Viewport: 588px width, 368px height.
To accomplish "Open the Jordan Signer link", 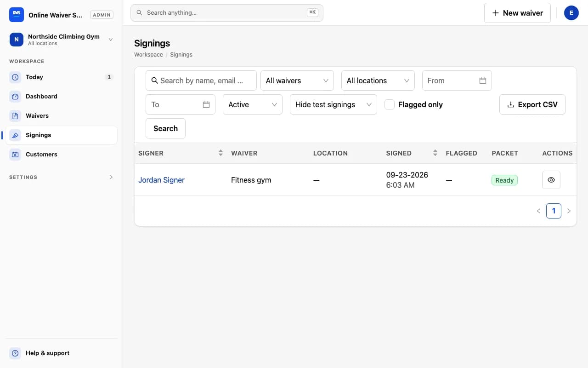I will click(161, 180).
